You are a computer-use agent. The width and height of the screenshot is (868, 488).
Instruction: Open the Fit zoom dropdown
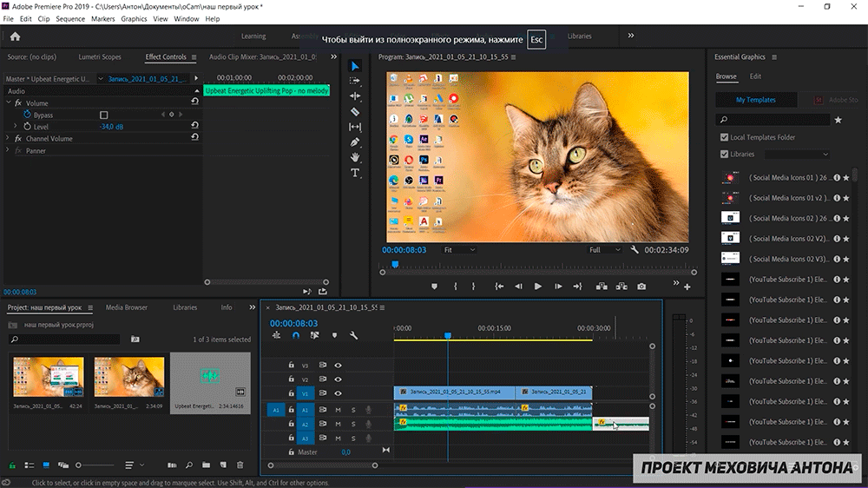pyautogui.click(x=459, y=250)
